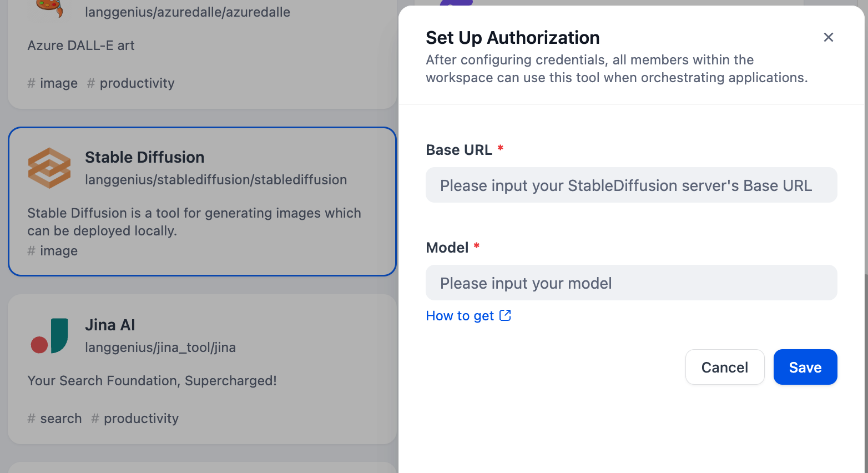Click the Jina AI logo icon
This screenshot has width=868, height=473.
[49, 336]
